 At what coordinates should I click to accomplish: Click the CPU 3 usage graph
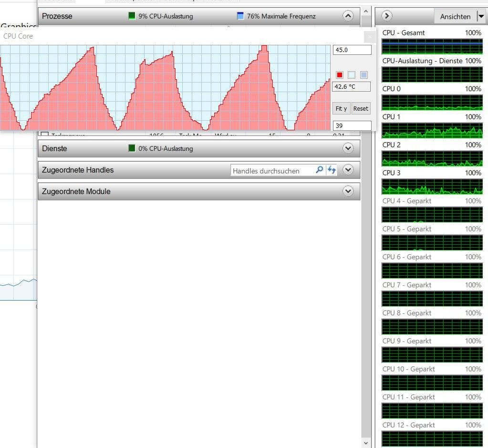pyautogui.click(x=432, y=187)
